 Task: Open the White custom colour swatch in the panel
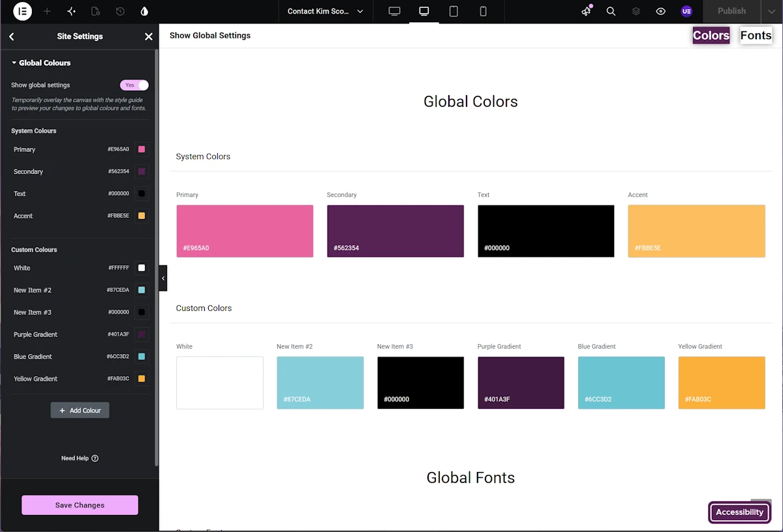tap(142, 268)
